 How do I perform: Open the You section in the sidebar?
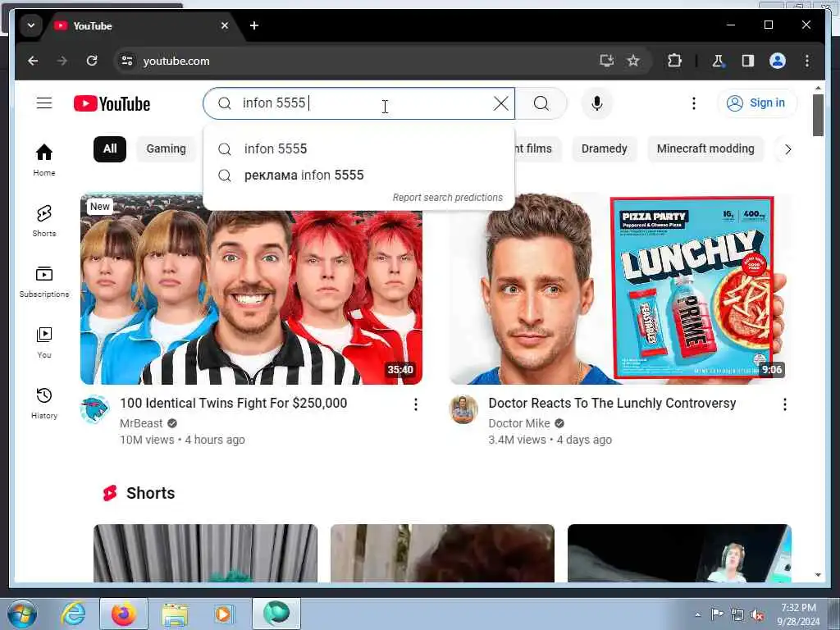[44, 342]
